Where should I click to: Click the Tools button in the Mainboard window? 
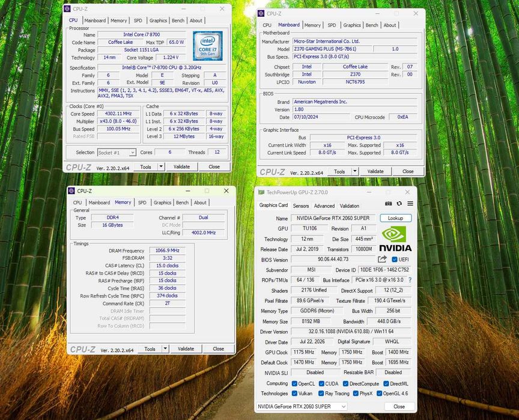tap(339, 171)
